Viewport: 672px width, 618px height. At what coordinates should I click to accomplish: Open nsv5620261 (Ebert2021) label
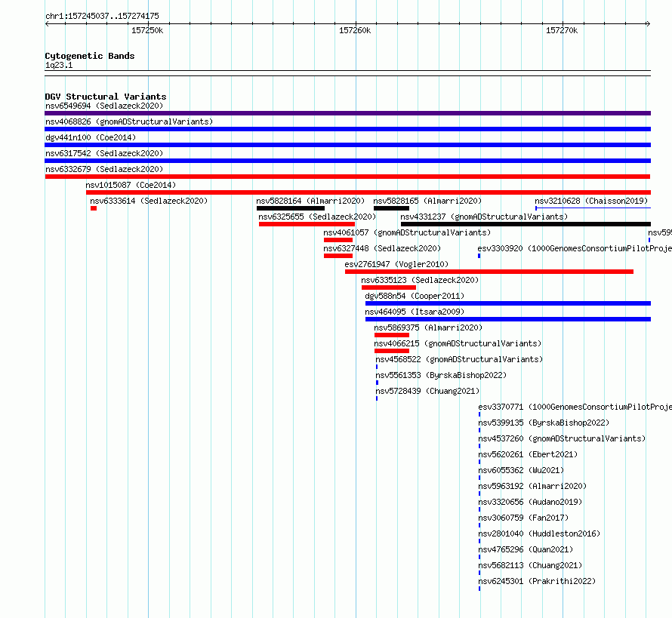point(528,454)
